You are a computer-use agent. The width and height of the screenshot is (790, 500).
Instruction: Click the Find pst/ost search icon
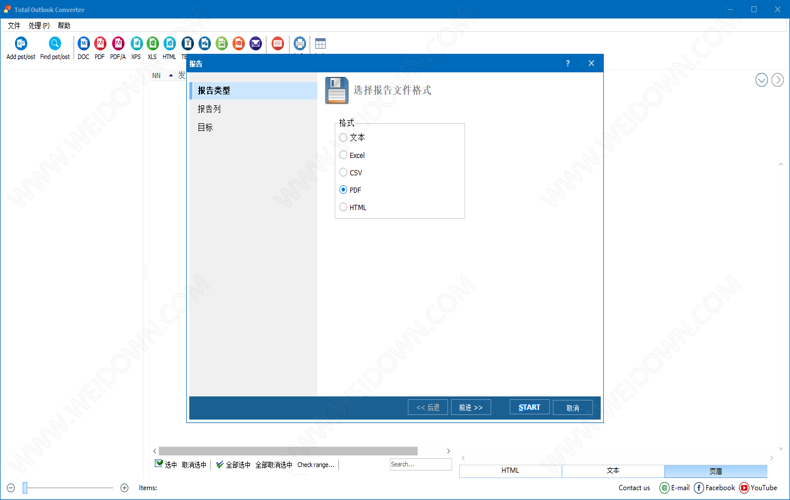[x=55, y=44]
